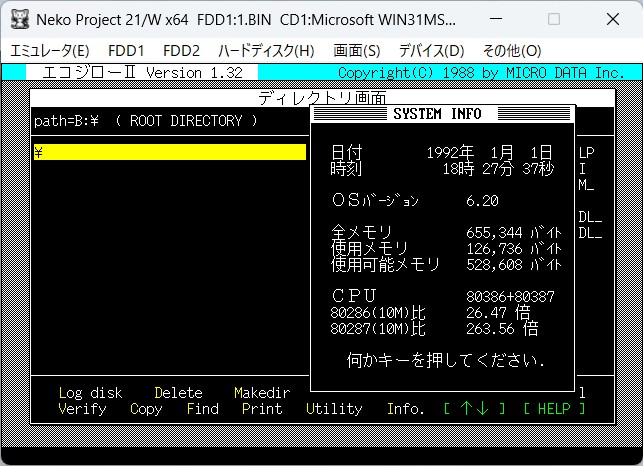Select the Print command

262,409
